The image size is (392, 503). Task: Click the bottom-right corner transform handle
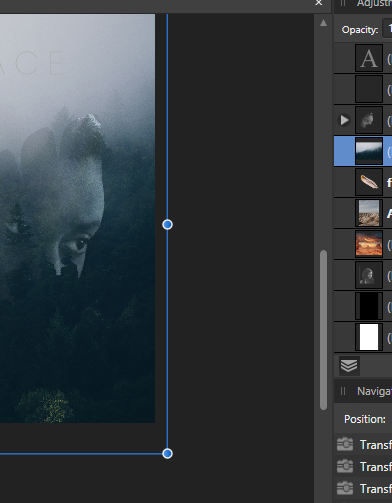click(x=167, y=454)
